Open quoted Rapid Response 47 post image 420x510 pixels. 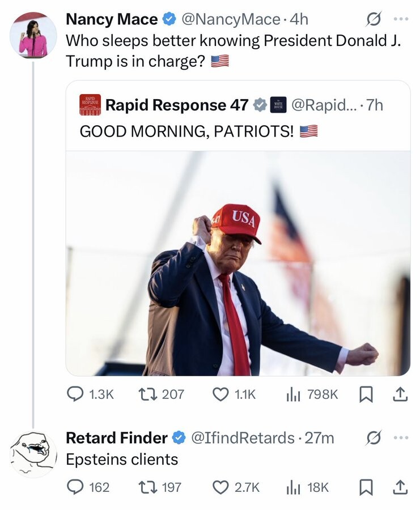click(238, 263)
